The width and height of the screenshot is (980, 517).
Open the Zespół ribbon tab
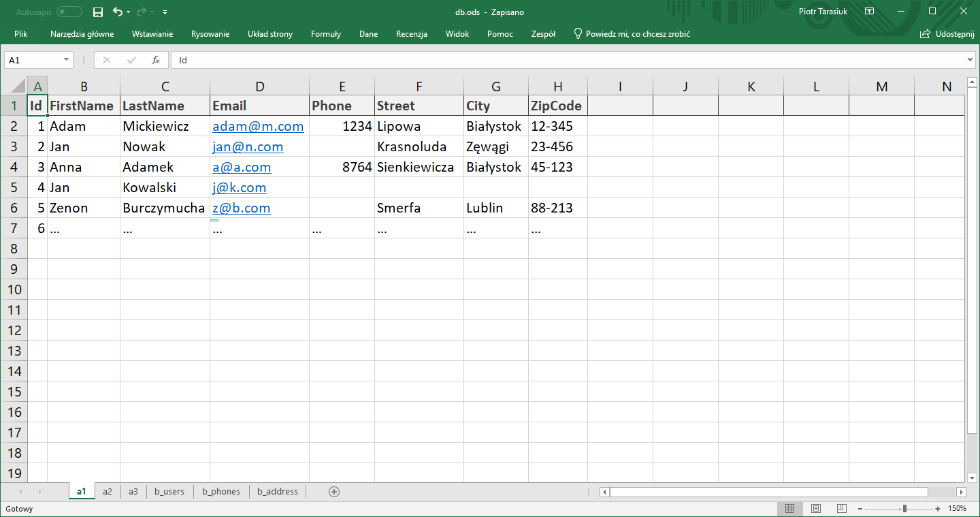[x=543, y=34]
